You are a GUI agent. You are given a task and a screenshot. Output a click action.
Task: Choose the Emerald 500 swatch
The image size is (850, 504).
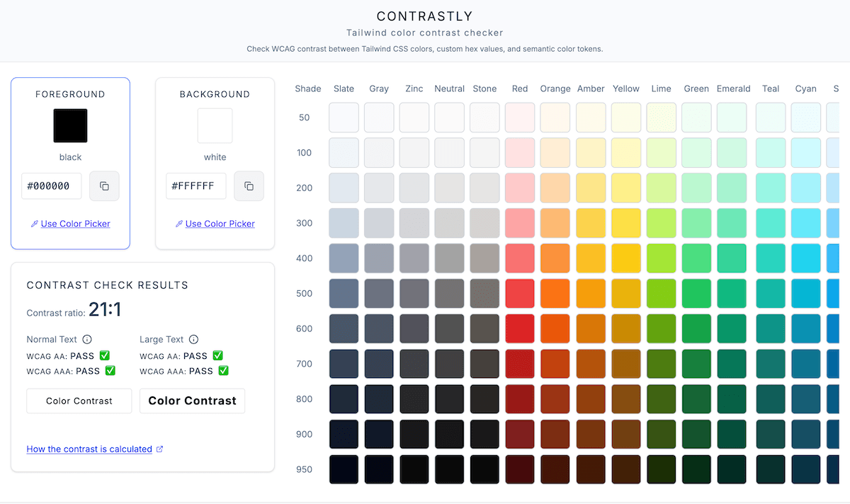pyautogui.click(x=732, y=293)
